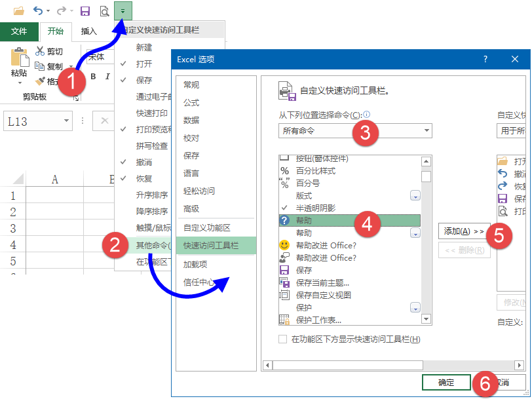The image size is (532, 401).
Task: Click the Excel Options help question mark button
Action: 485,60
